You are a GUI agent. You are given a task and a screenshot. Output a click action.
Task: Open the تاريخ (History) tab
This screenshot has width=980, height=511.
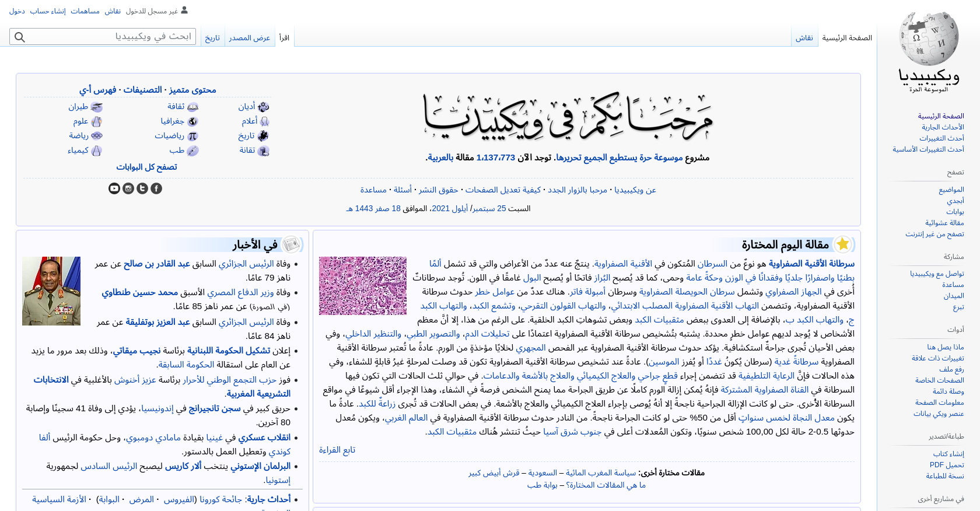click(212, 38)
